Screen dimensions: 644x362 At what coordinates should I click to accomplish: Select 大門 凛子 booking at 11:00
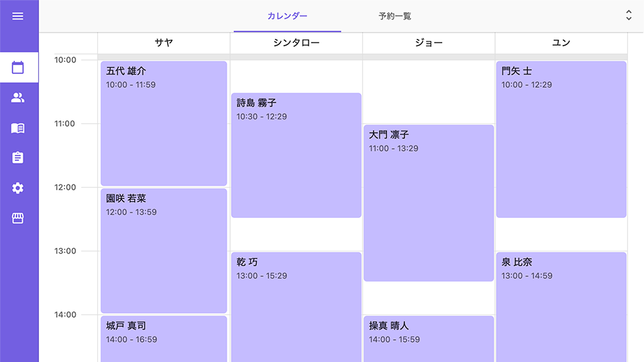click(429, 203)
